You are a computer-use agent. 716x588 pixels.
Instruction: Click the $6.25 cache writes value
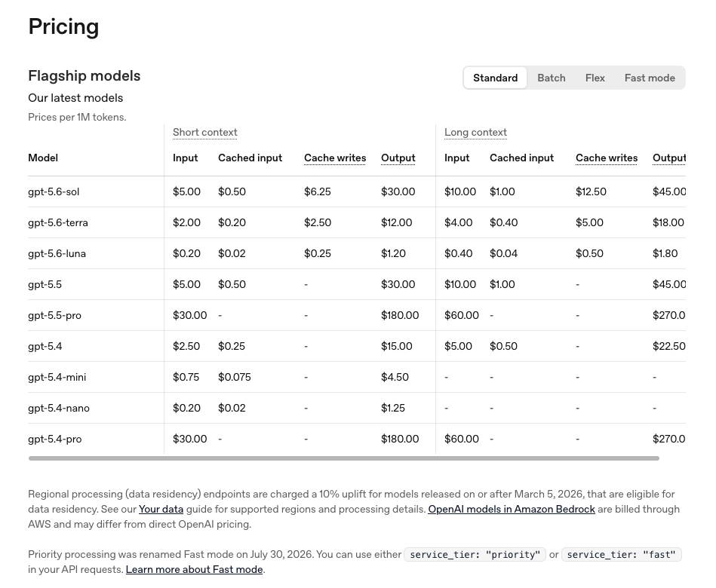(318, 191)
